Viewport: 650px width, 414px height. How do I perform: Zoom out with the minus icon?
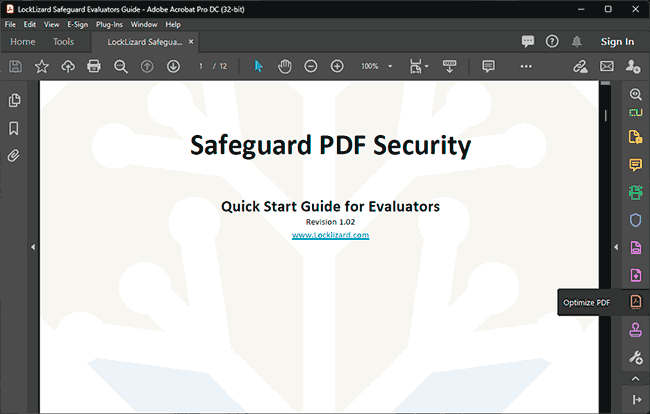(x=311, y=66)
